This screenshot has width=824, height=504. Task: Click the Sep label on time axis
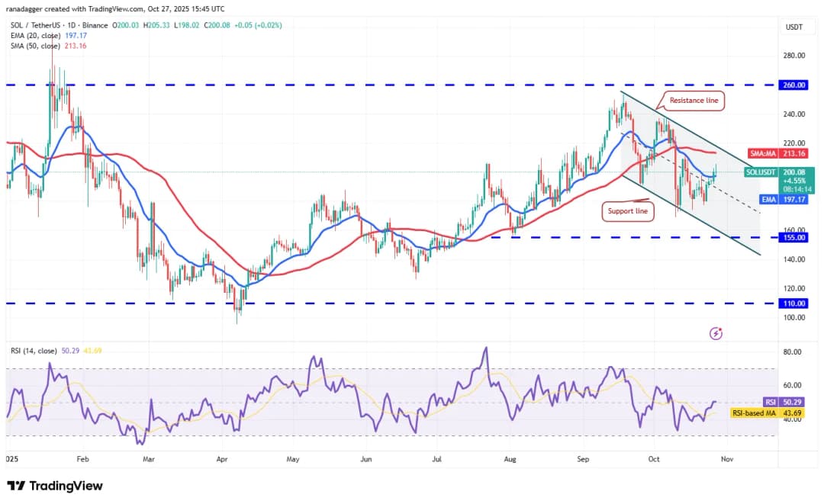[x=584, y=460]
